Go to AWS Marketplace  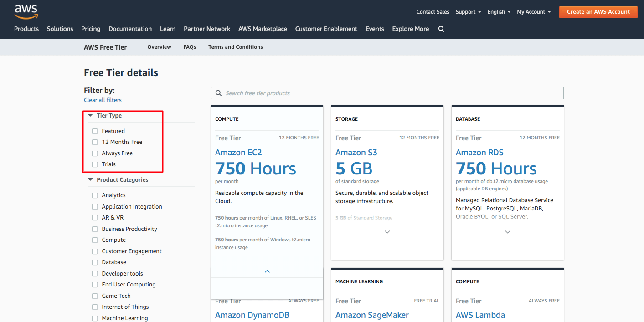click(x=263, y=29)
